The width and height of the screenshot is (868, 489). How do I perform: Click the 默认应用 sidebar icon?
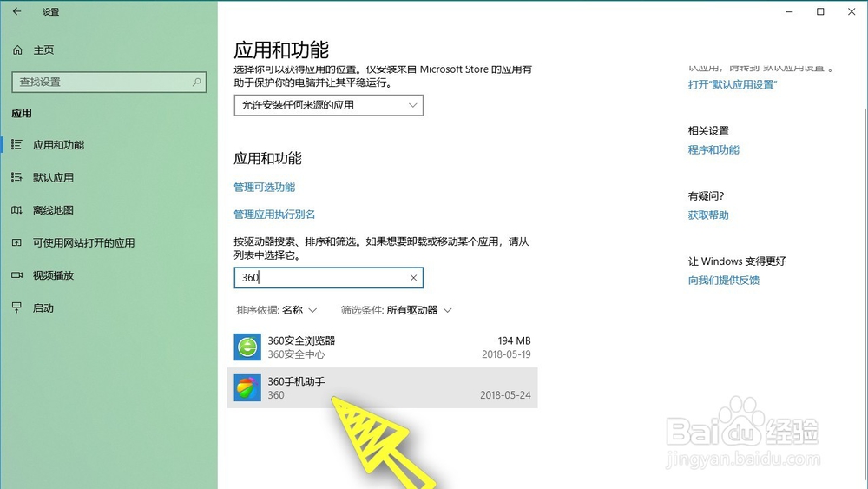coord(16,177)
